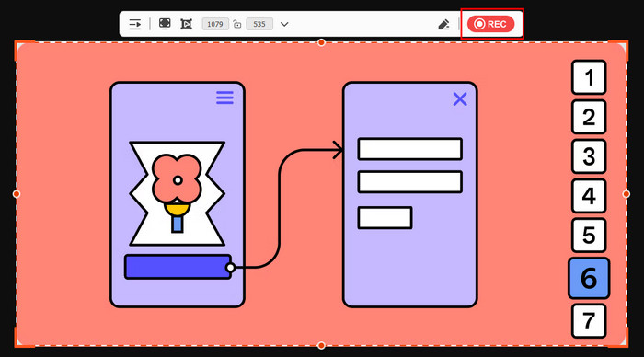Close the right mockup with X icon
The height and width of the screenshot is (357, 644).
point(460,99)
